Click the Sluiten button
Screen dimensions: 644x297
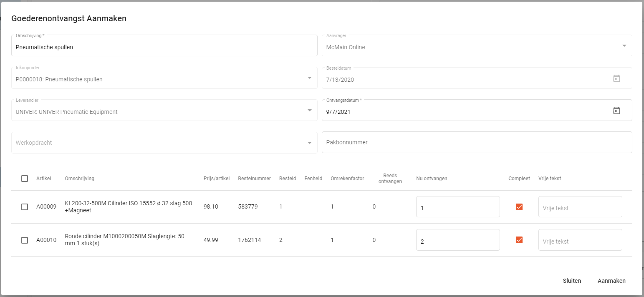pyautogui.click(x=571, y=281)
